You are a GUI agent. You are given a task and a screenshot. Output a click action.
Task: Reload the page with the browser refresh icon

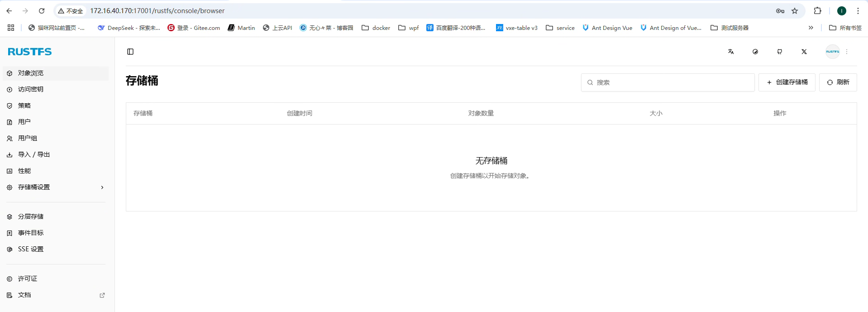42,11
